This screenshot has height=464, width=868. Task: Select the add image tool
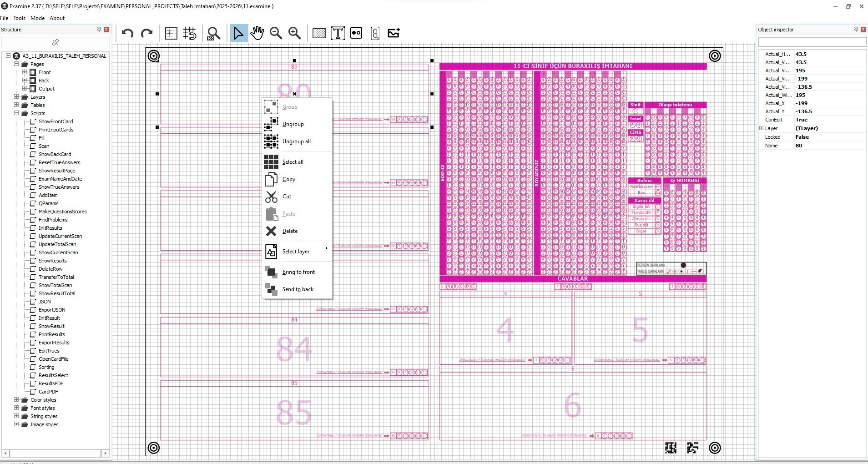(394, 33)
